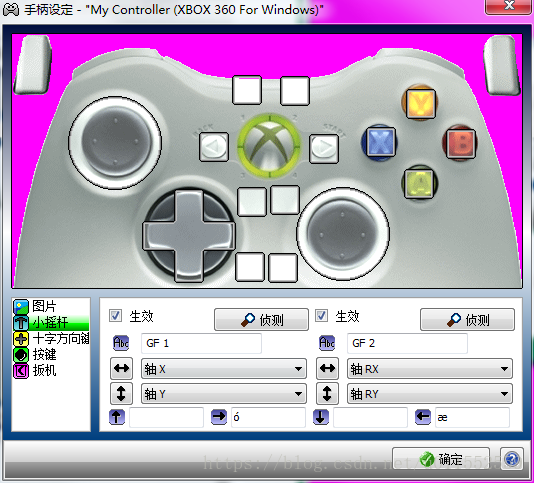
Task: Click horizontal axis arrow icon beside 轴 X
Action: tap(121, 368)
